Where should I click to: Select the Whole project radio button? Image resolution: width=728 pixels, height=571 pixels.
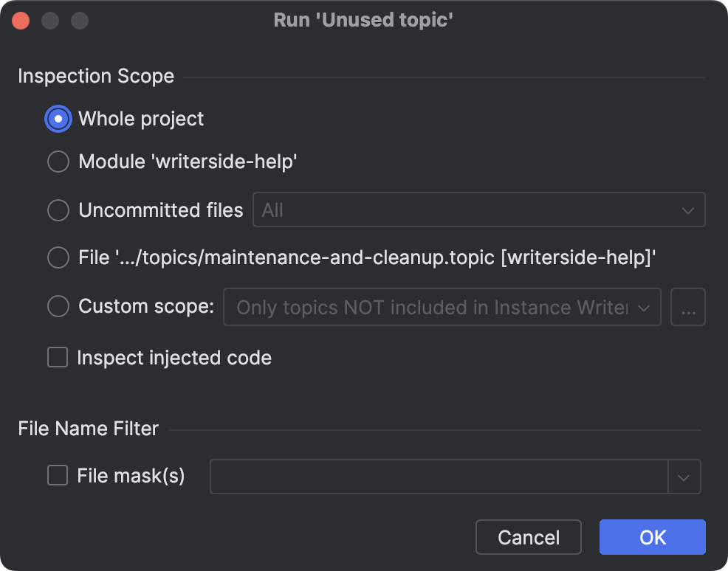coord(58,119)
